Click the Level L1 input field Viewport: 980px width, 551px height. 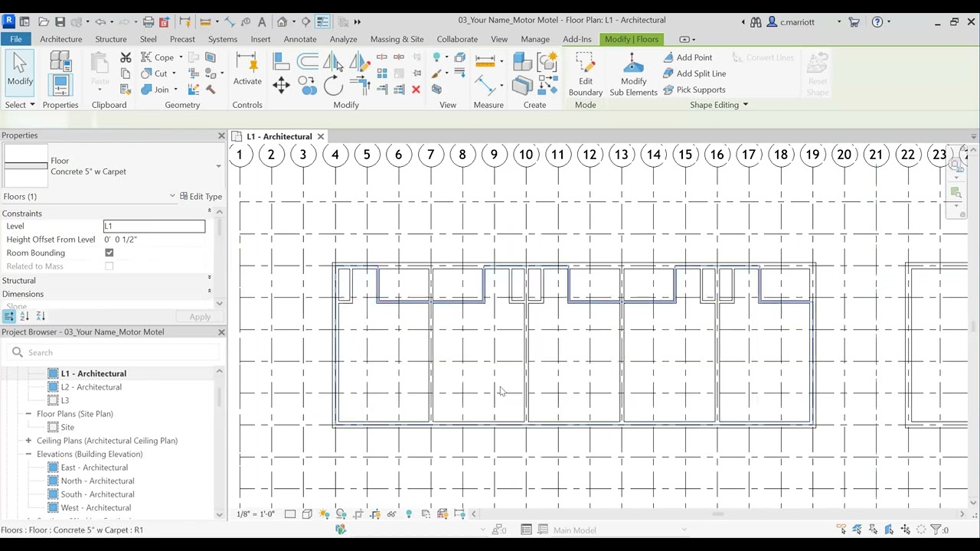tap(154, 226)
